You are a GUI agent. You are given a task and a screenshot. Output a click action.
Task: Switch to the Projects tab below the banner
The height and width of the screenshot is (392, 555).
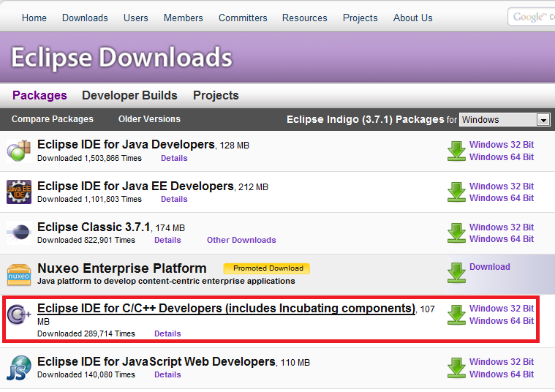(216, 95)
